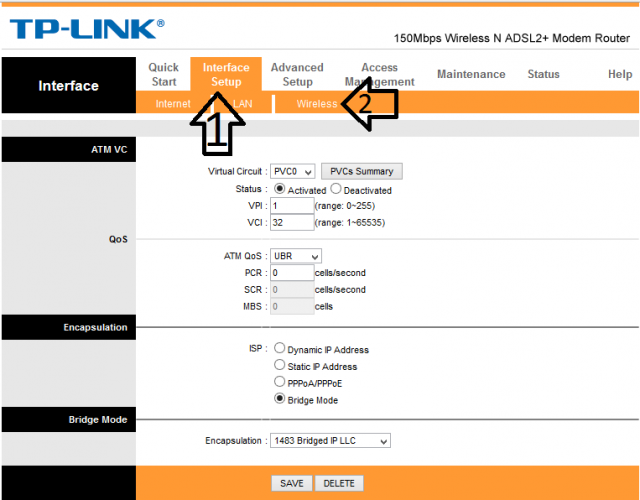640x500 pixels.
Task: Go to the Status tab
Action: pyautogui.click(x=543, y=74)
